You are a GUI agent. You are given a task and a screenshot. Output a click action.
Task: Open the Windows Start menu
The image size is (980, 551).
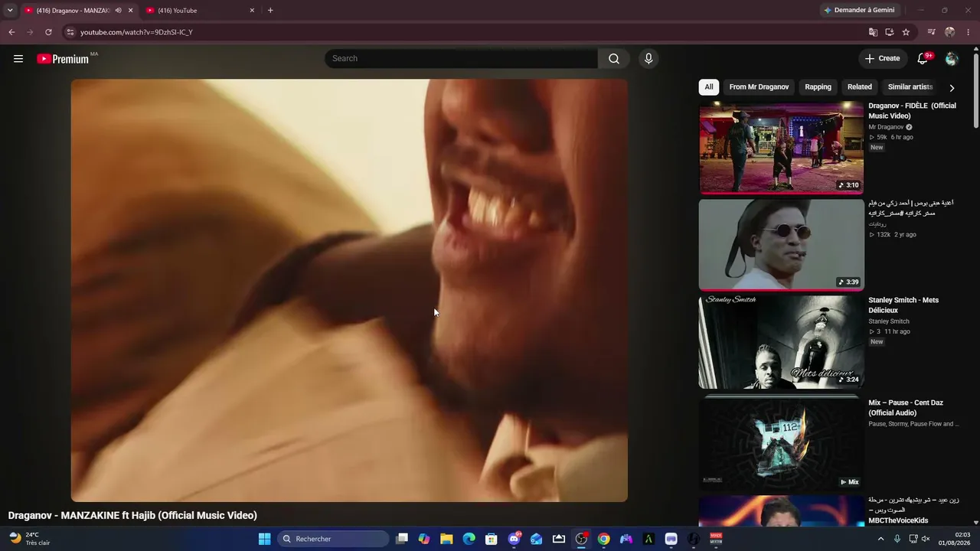[x=264, y=539]
